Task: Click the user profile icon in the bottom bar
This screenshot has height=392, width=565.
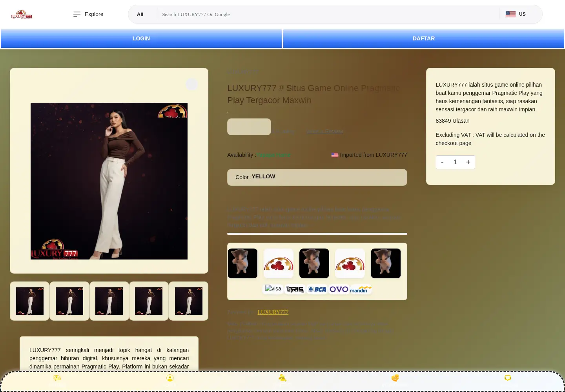Action: [x=170, y=378]
